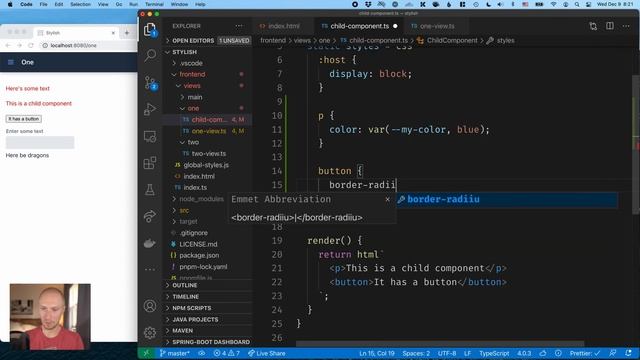Select the child-component.ts tab
Viewport: 640px width, 360px height.
[359, 26]
